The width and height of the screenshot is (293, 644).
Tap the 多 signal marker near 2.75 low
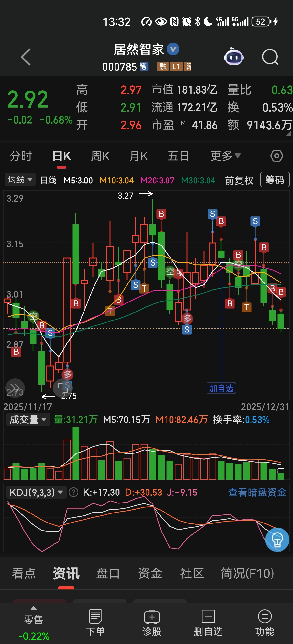[x=67, y=374]
